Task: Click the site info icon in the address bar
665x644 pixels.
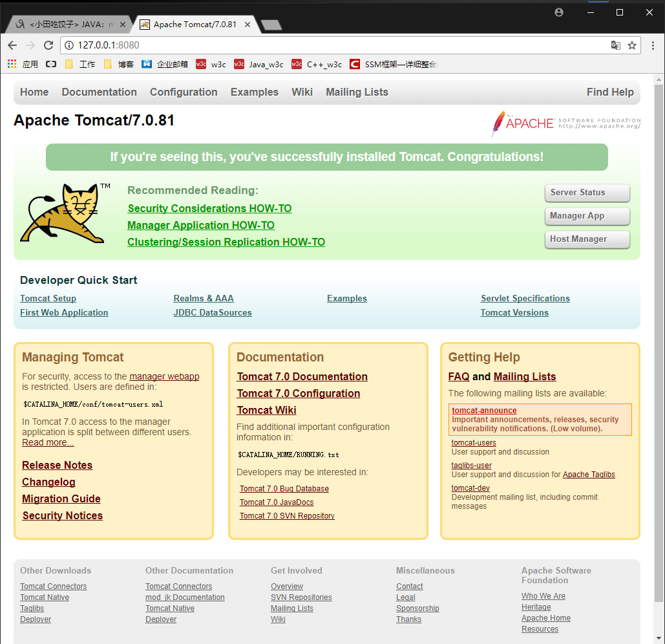Action: [x=69, y=45]
